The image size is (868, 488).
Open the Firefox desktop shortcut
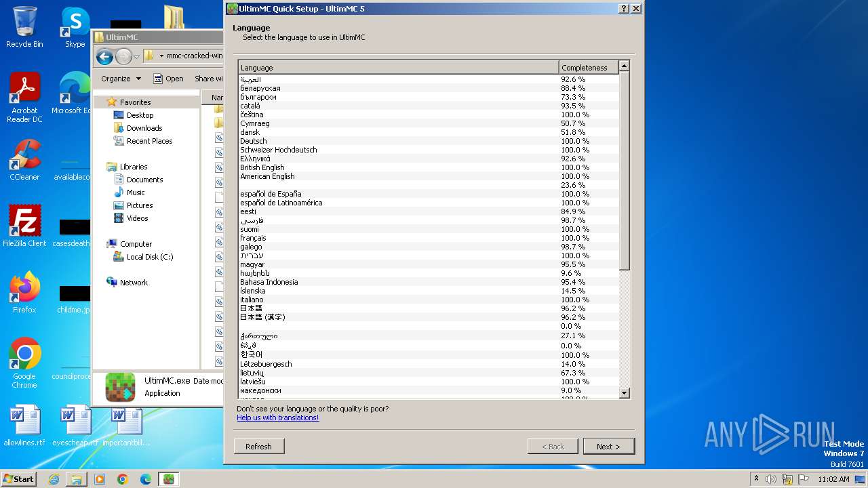[24, 293]
